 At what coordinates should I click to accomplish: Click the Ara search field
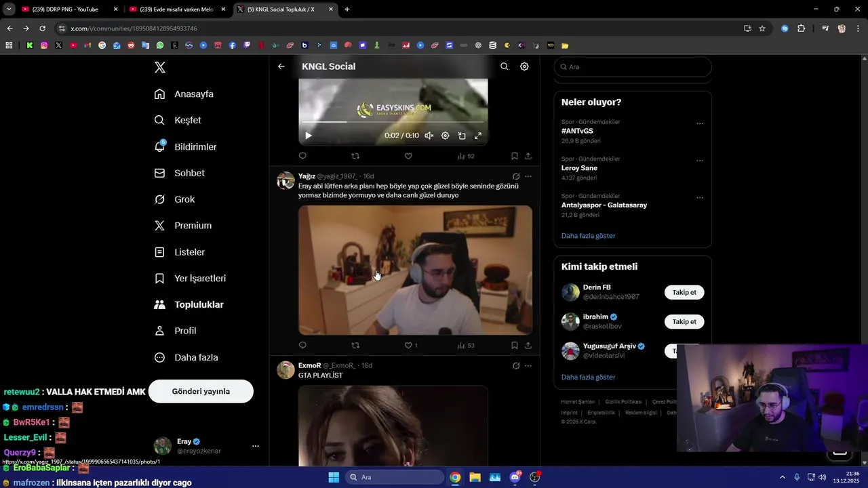[633, 67]
